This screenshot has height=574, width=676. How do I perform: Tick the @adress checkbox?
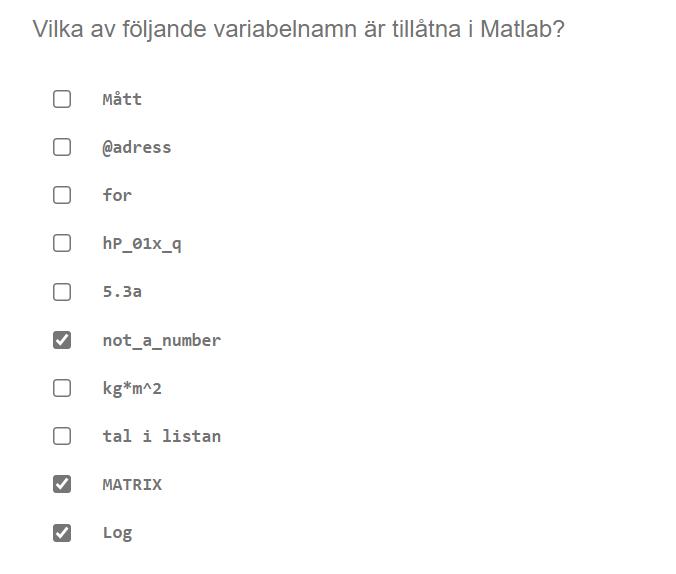click(62, 147)
